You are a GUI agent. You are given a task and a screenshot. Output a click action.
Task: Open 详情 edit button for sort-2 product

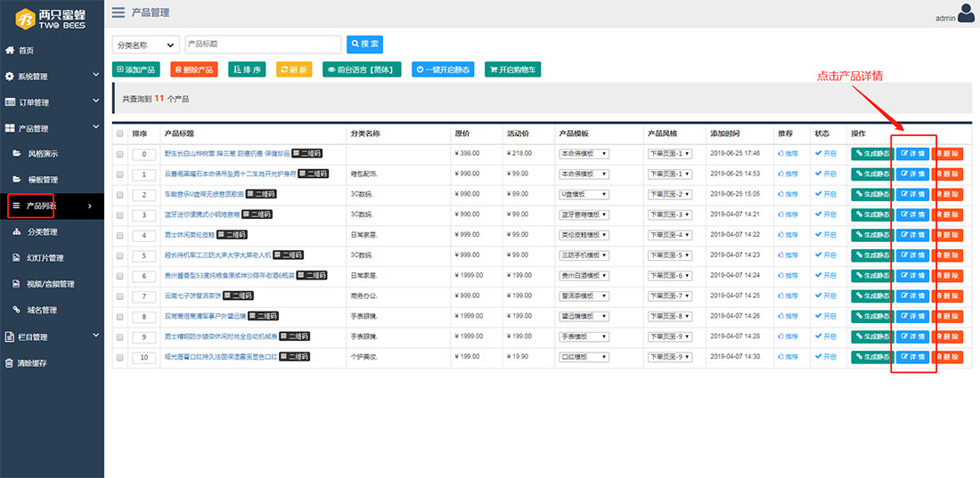pyautogui.click(x=913, y=194)
